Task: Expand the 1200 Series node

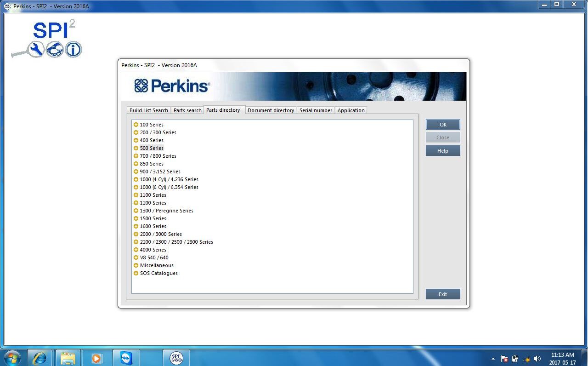Action: [x=136, y=203]
